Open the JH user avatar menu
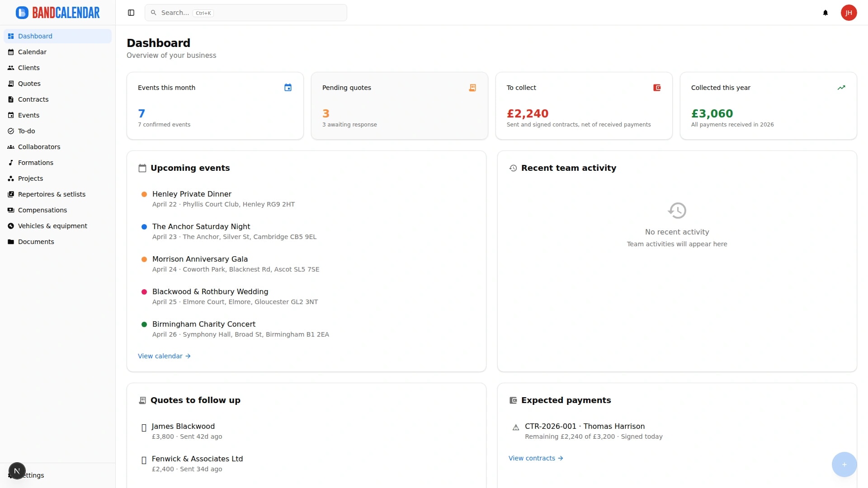The width and height of the screenshot is (868, 488). coord(849,13)
